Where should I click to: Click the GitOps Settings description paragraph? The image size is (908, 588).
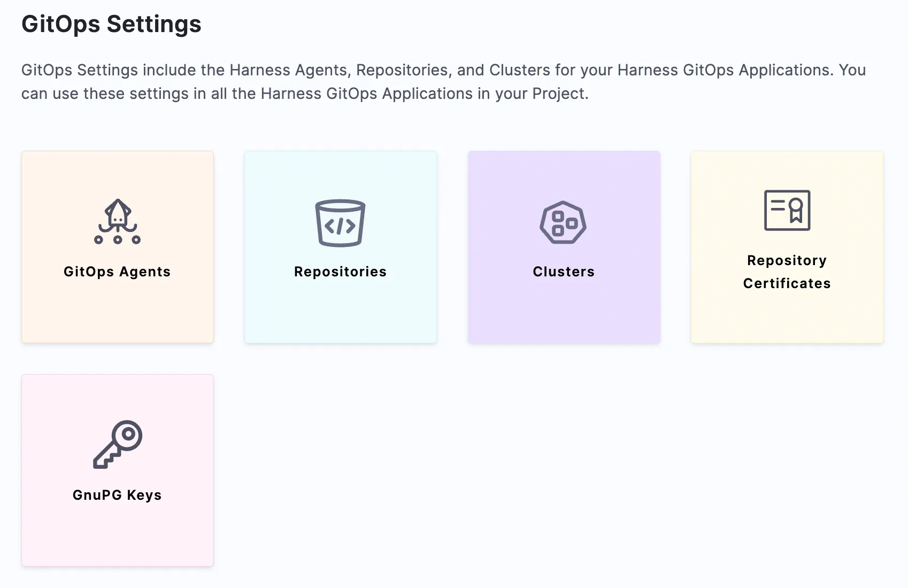click(444, 81)
